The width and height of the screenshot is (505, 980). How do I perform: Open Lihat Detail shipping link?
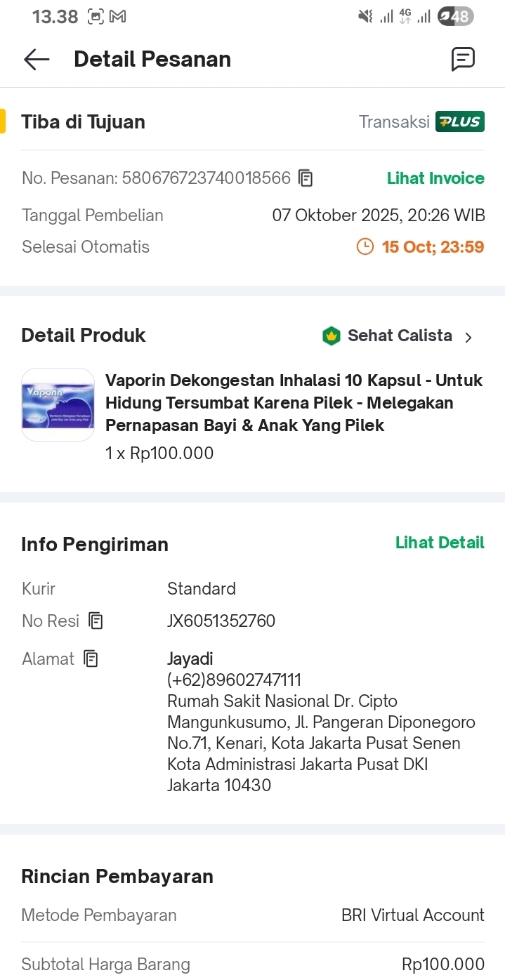click(x=440, y=543)
